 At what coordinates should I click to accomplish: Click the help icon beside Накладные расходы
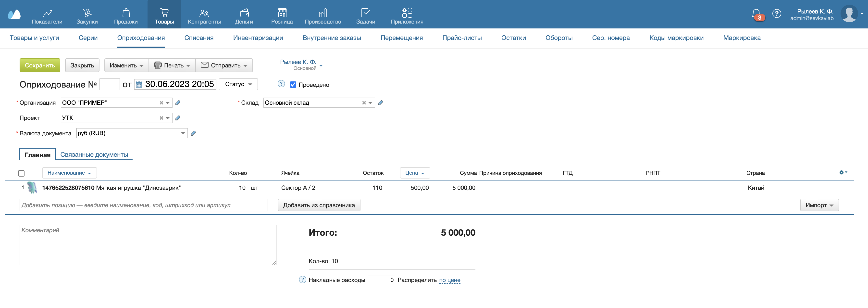(x=302, y=280)
